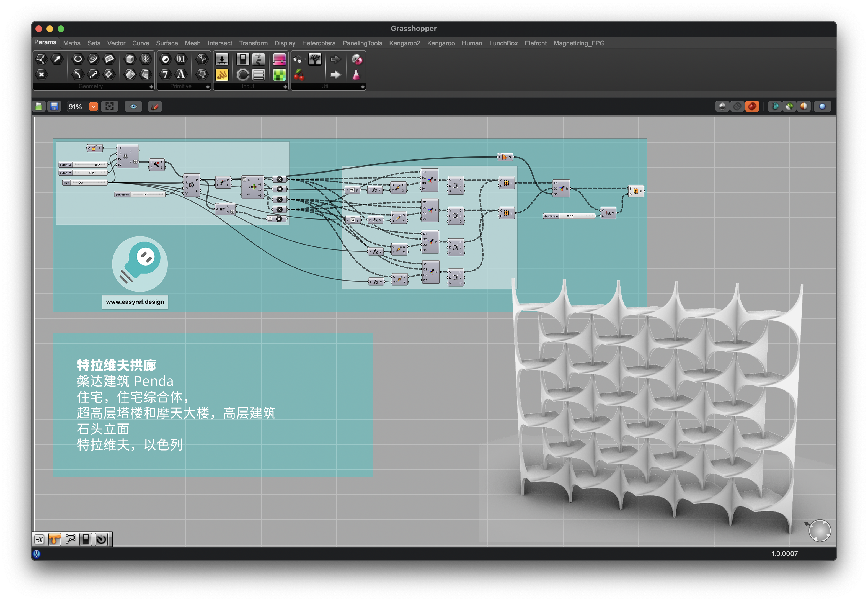
Task: Switch to the Kangaroo2 tab
Action: (404, 43)
